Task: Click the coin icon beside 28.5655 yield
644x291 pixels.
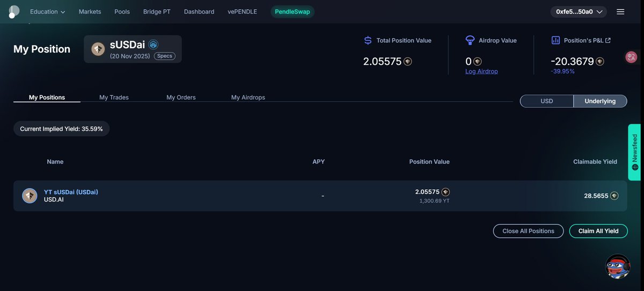Action: [614, 196]
